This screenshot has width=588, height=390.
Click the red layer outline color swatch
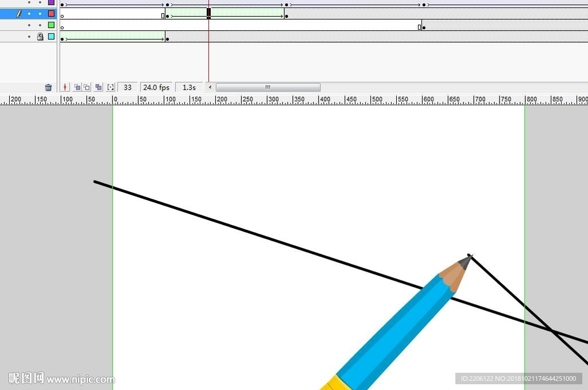pos(51,14)
